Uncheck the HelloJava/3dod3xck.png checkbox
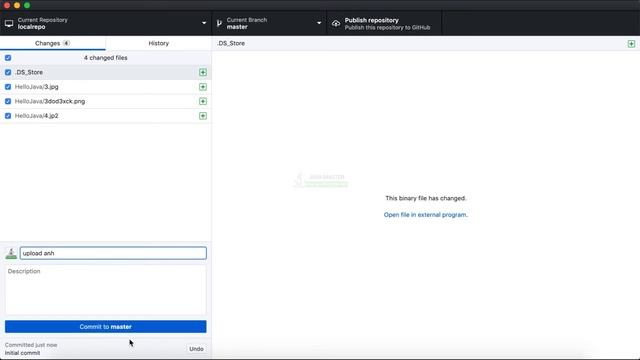This screenshot has height=360, width=640. [x=8, y=101]
